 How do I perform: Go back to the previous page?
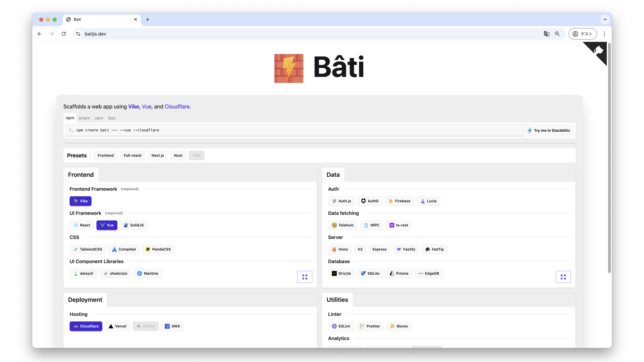coord(40,34)
